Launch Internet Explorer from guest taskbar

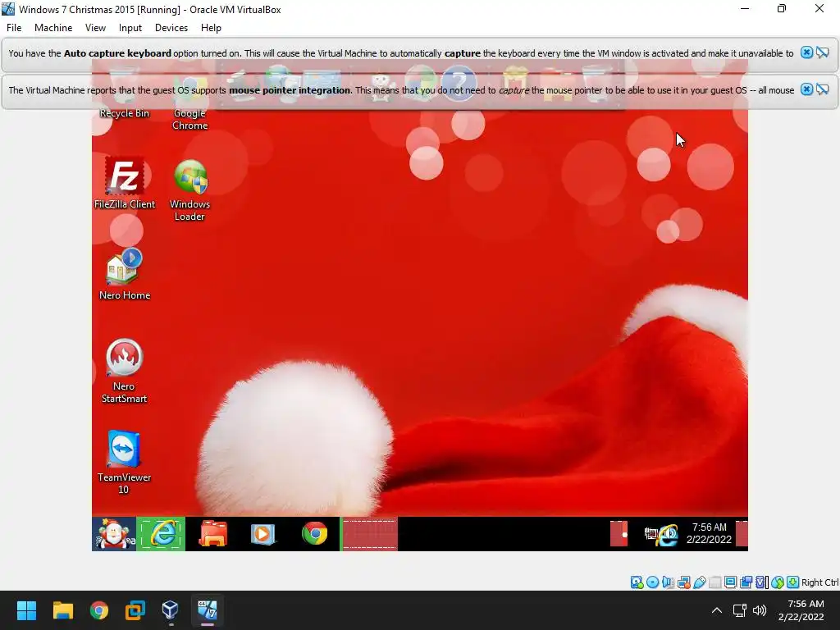[162, 534]
